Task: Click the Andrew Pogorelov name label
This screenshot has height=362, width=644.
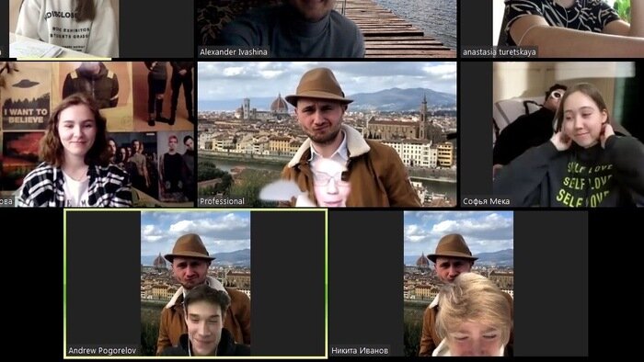Action: (x=102, y=351)
